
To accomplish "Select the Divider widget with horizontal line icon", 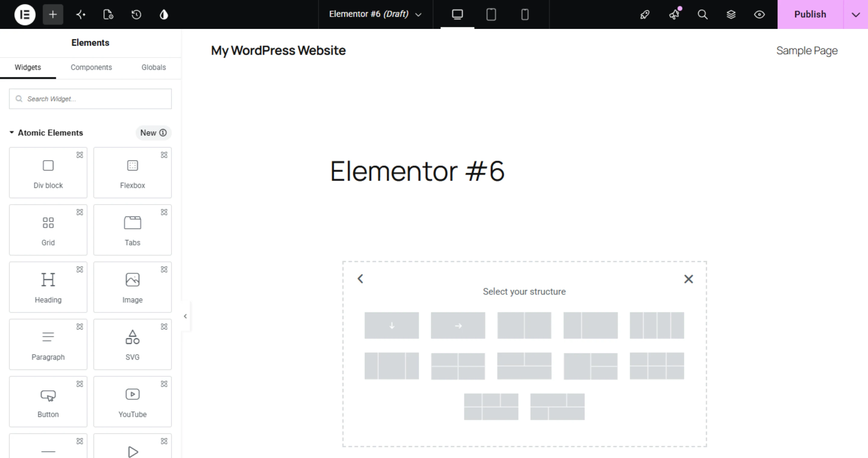I will click(x=48, y=446).
